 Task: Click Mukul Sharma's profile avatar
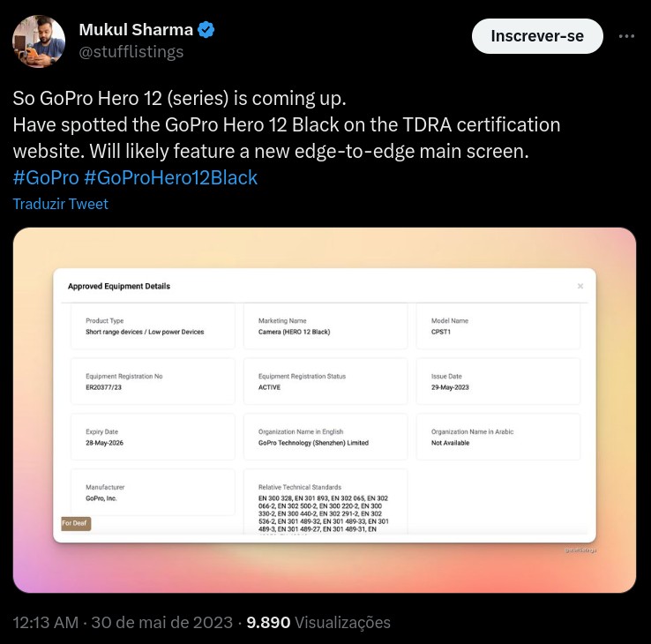coord(39,41)
